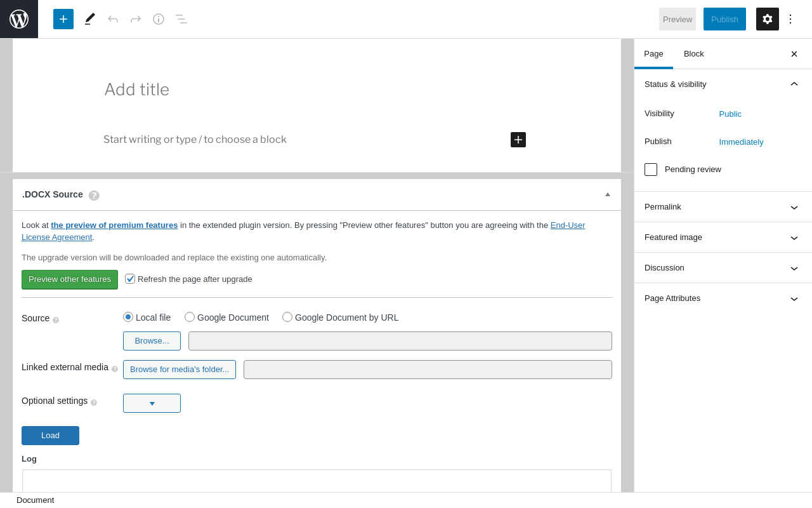
Task: Click the Start writing block placeholder
Action: 195,140
